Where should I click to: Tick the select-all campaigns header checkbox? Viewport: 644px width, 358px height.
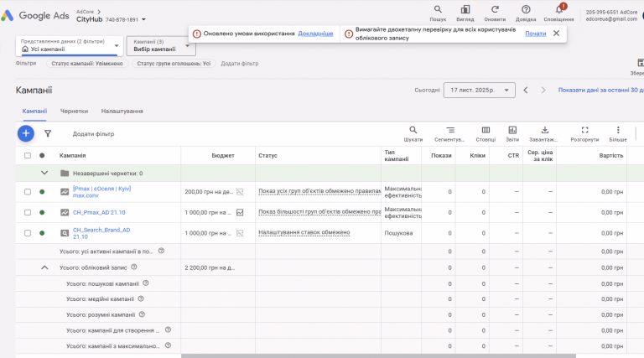tap(28, 156)
